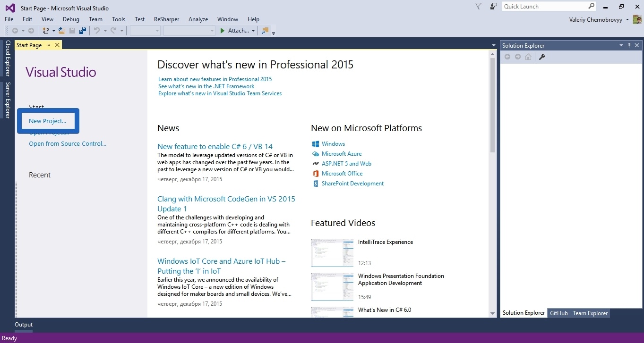This screenshot has width=644, height=343.
Task: Click the Solution Explorer Home icon
Action: 528,57
